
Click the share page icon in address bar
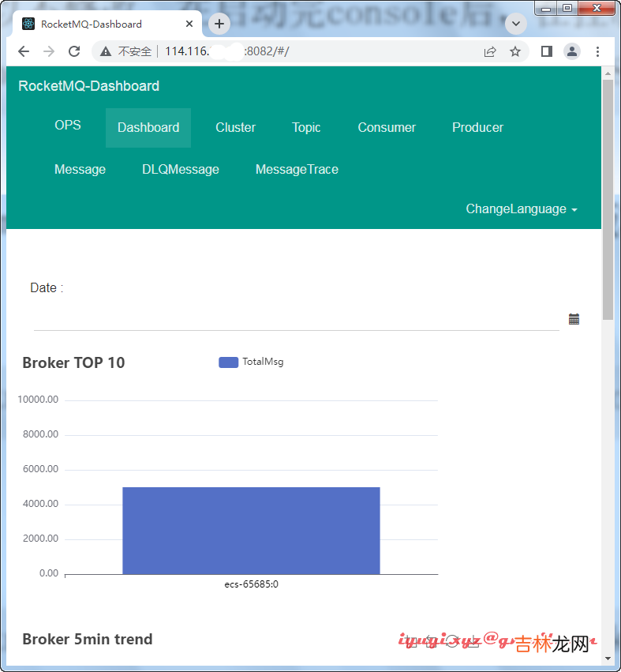tap(490, 51)
